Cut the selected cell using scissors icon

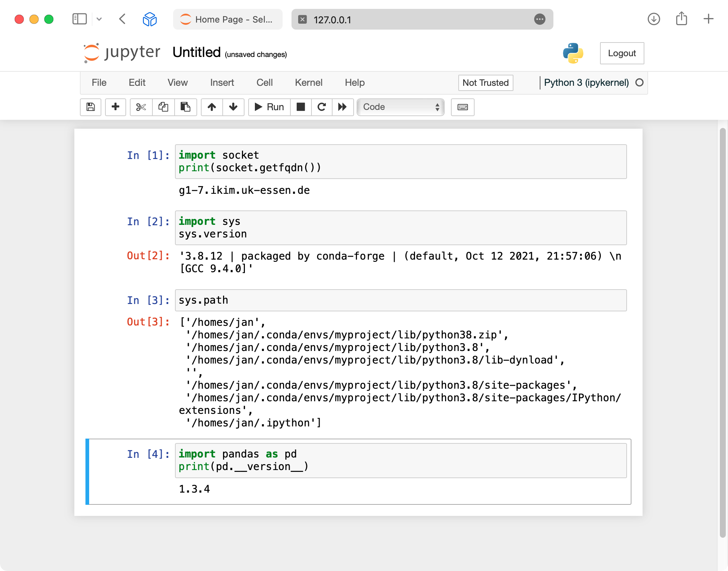point(141,107)
